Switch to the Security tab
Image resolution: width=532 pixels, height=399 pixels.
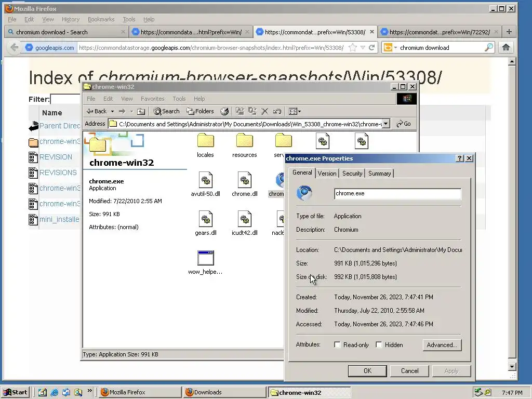352,174
